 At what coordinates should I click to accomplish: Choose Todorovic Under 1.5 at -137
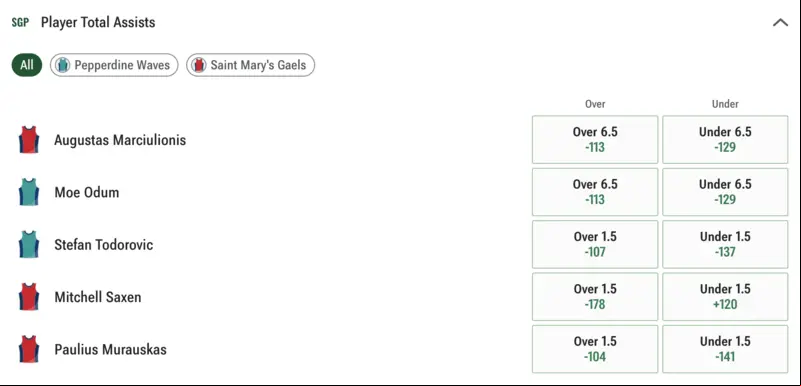pos(725,244)
